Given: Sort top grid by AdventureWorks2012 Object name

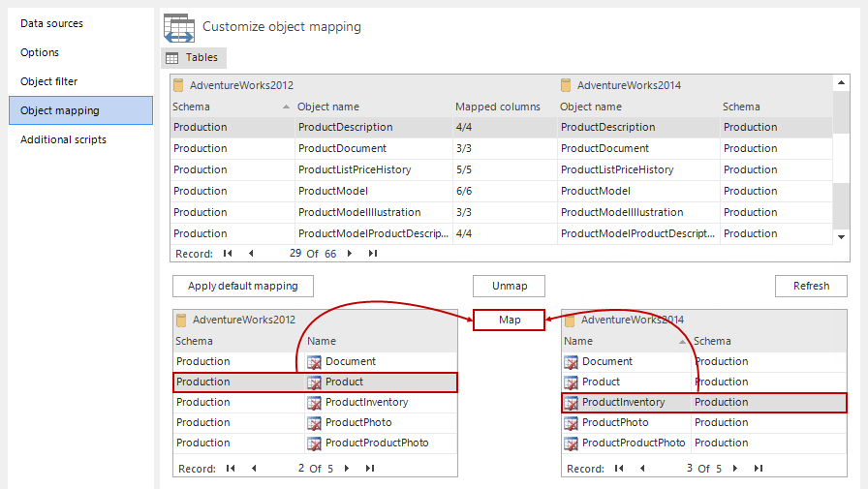Looking at the screenshot, I should click(373, 107).
